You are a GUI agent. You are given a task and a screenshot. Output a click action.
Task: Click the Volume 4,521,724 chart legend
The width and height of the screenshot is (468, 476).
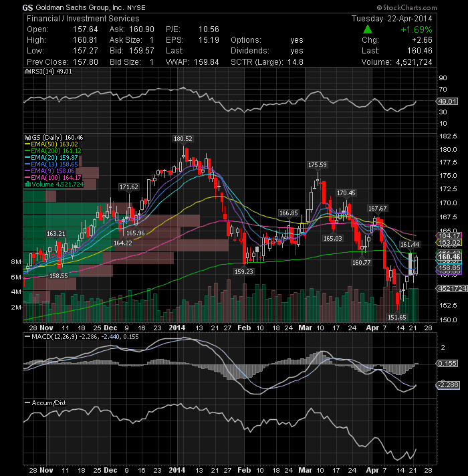57,185
